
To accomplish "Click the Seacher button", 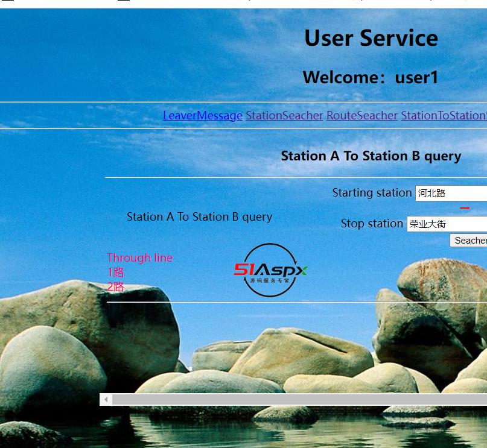I will click(x=469, y=241).
